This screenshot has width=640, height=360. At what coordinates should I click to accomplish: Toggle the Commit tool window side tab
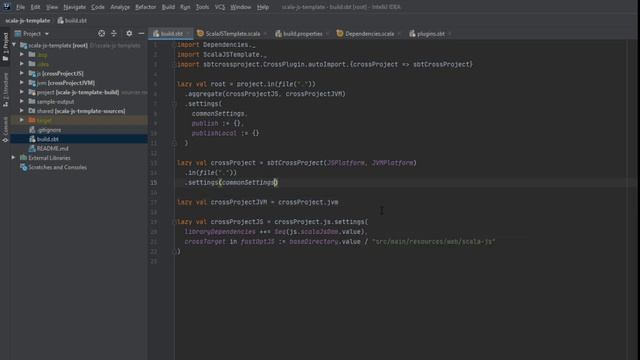click(5, 129)
